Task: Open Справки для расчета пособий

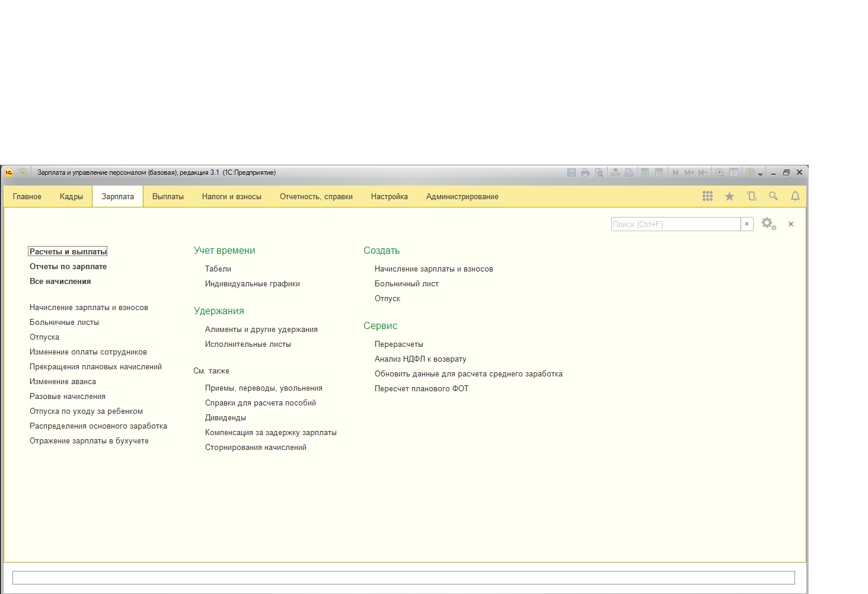Action: 260,403
